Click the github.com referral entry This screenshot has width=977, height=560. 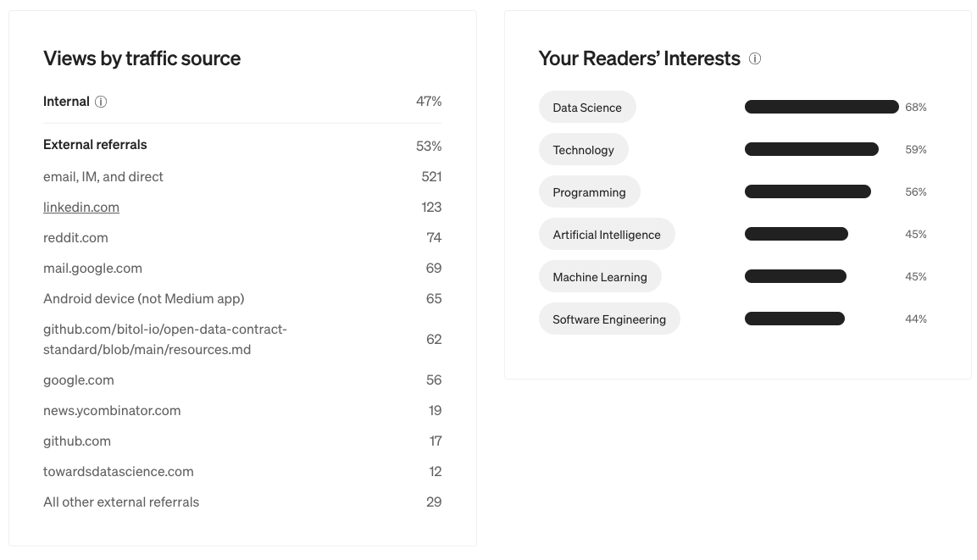coord(76,441)
